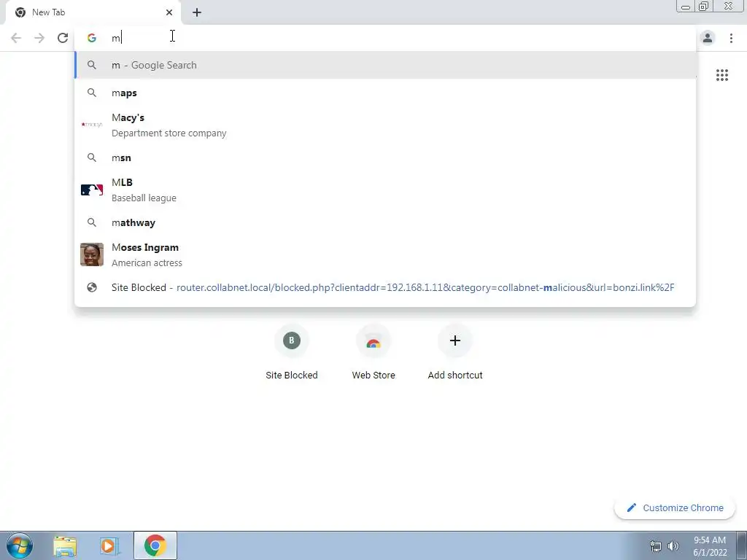Screen dimensions: 747x560
Task: Open the Site Blocked shortcut tile
Action: (292, 352)
